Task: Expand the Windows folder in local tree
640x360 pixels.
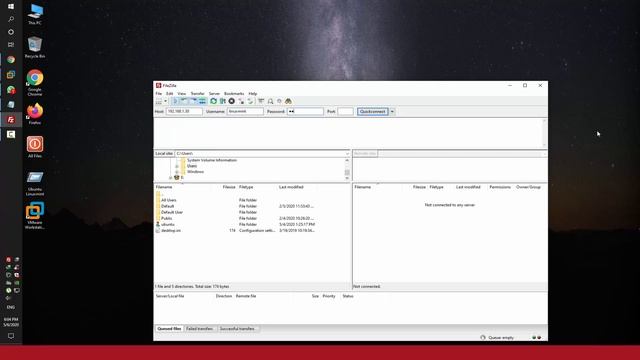Action: [x=177, y=172]
